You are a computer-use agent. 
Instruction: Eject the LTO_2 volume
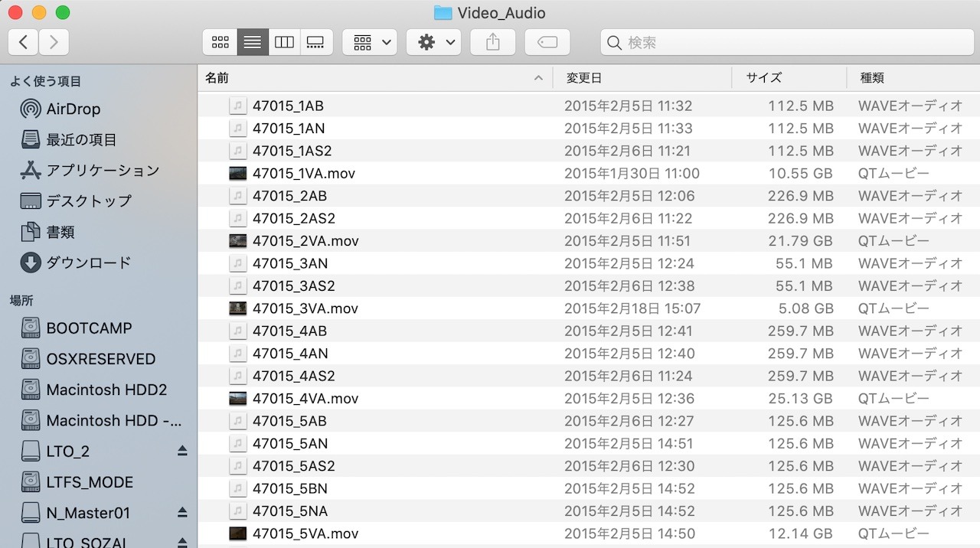(x=182, y=452)
